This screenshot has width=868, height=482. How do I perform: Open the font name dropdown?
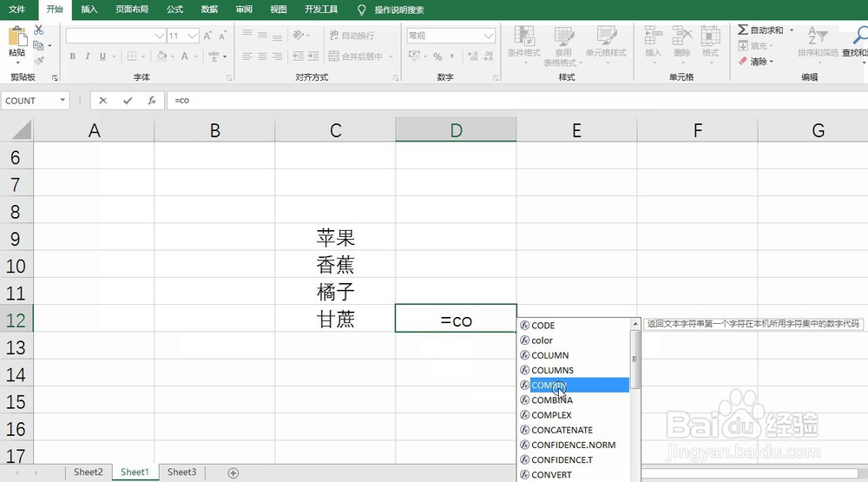pos(160,36)
